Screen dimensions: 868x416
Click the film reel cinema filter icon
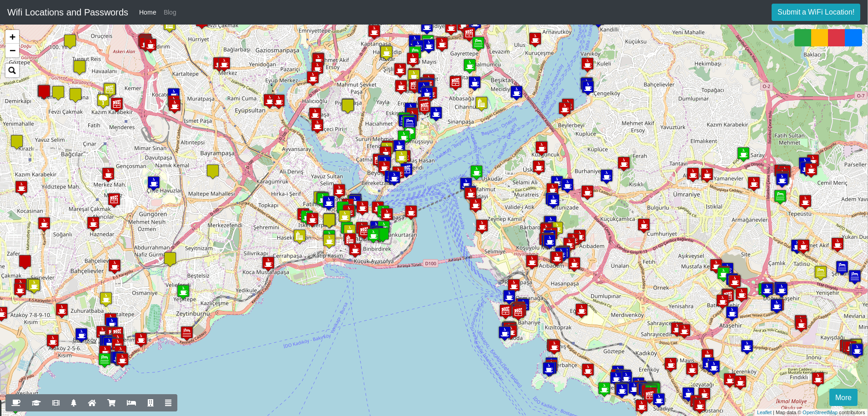click(x=55, y=403)
